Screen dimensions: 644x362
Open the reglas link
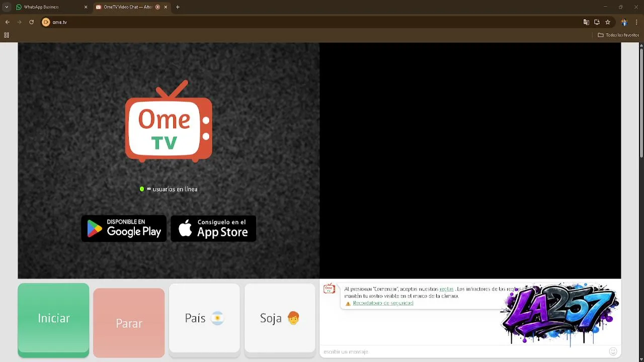click(x=446, y=289)
